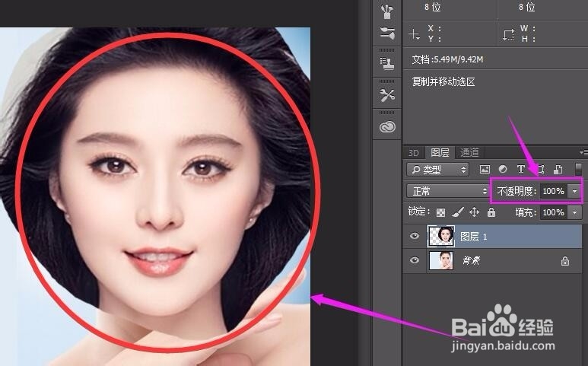
Task: Filter layers by pixel image icon
Action: point(485,170)
